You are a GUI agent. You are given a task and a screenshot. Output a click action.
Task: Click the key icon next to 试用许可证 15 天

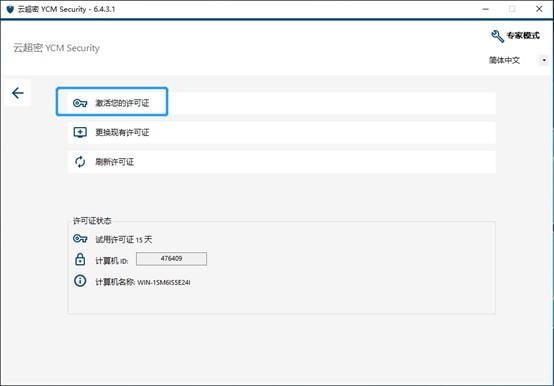[80, 239]
